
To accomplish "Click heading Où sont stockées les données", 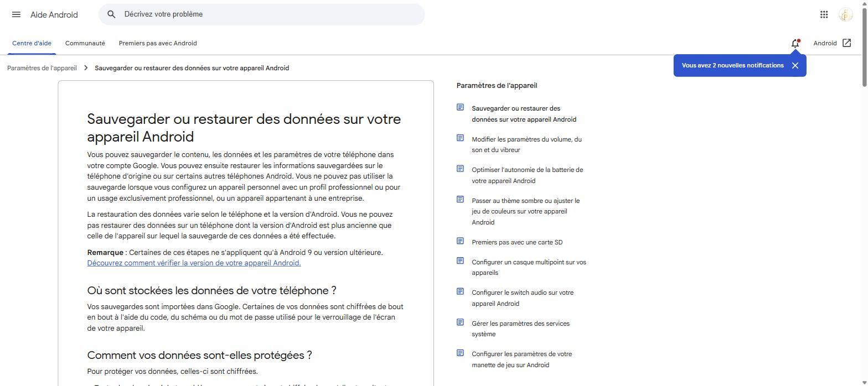I will [211, 291].
